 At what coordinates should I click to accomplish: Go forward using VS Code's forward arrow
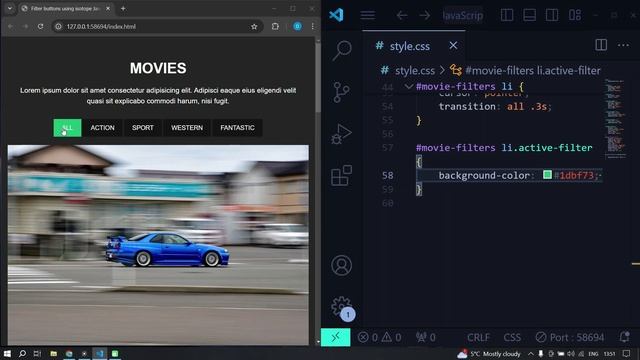pyautogui.click(x=424, y=16)
